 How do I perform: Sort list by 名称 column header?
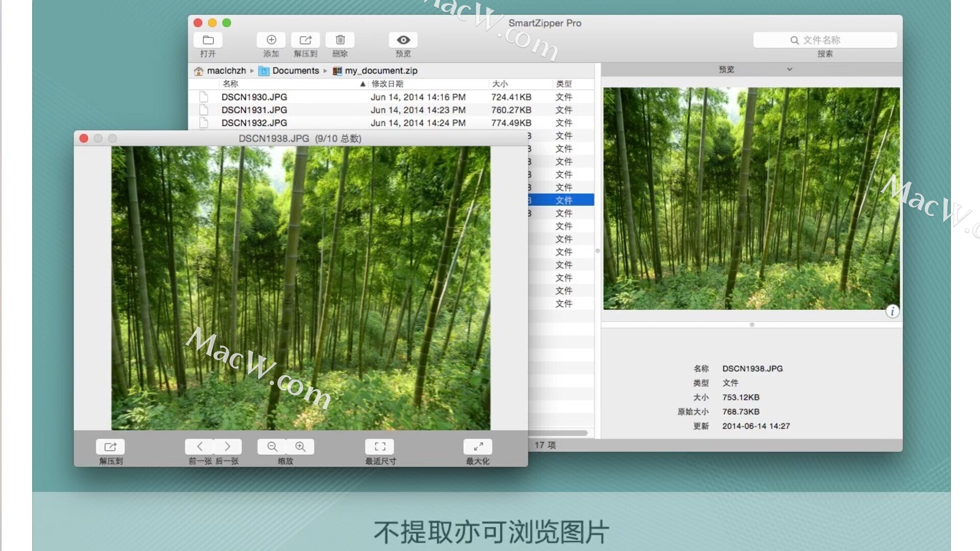point(231,84)
